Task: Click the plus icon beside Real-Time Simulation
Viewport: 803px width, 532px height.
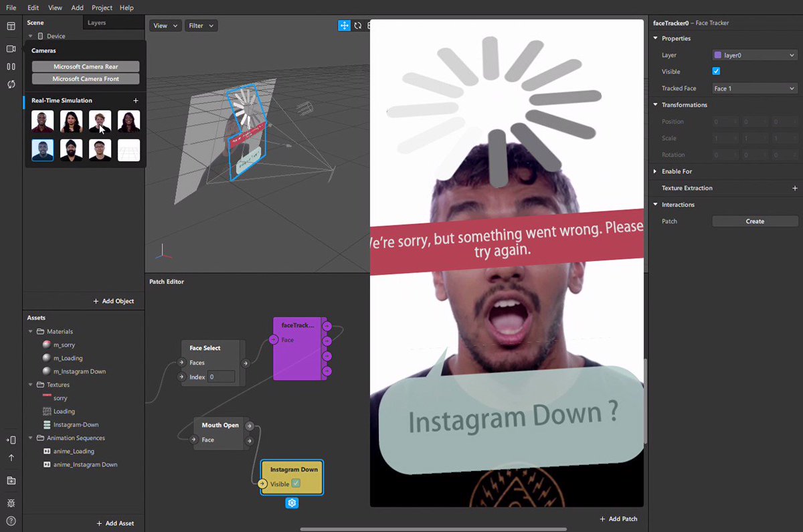Action: [136, 100]
